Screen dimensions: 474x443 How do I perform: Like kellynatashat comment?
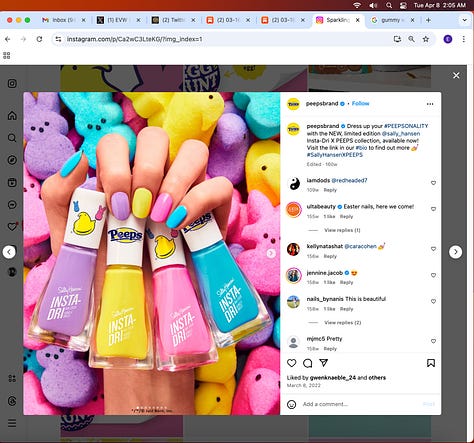click(x=433, y=249)
